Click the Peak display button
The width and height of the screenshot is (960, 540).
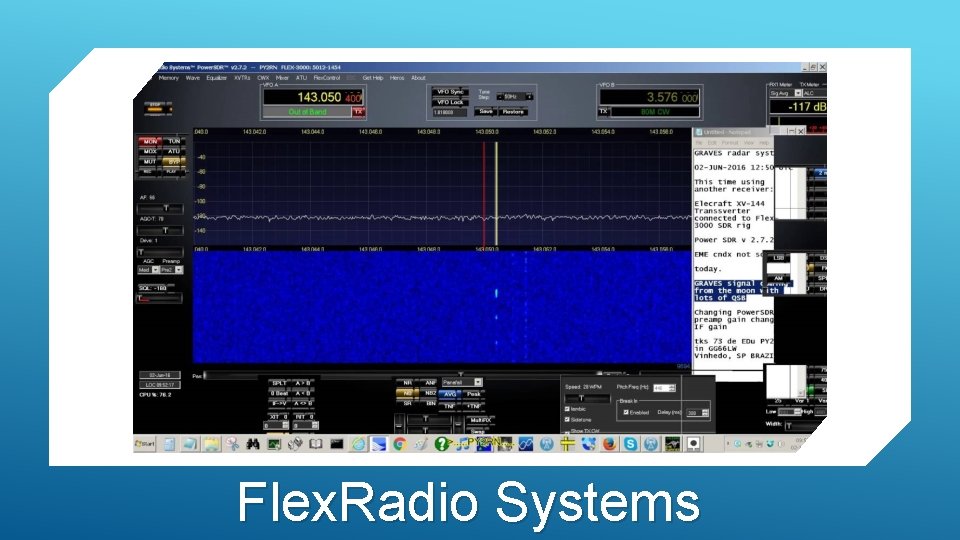pyautogui.click(x=474, y=394)
